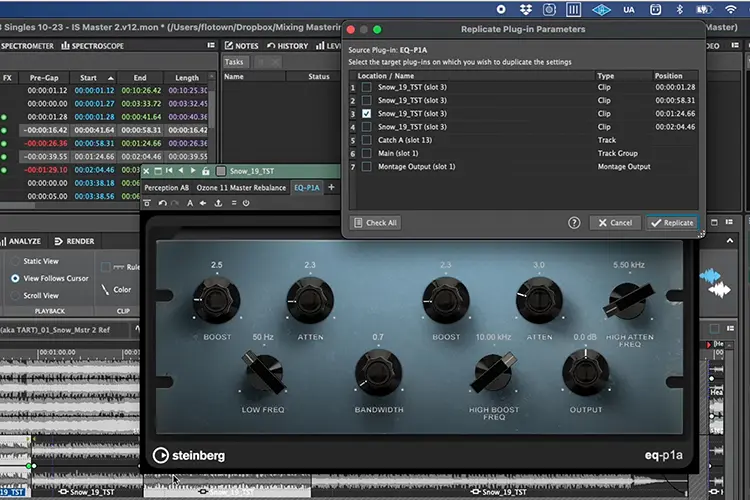Add a new plug-in with the plus icon
Image resolution: width=750 pixels, height=500 pixels.
click(x=331, y=188)
